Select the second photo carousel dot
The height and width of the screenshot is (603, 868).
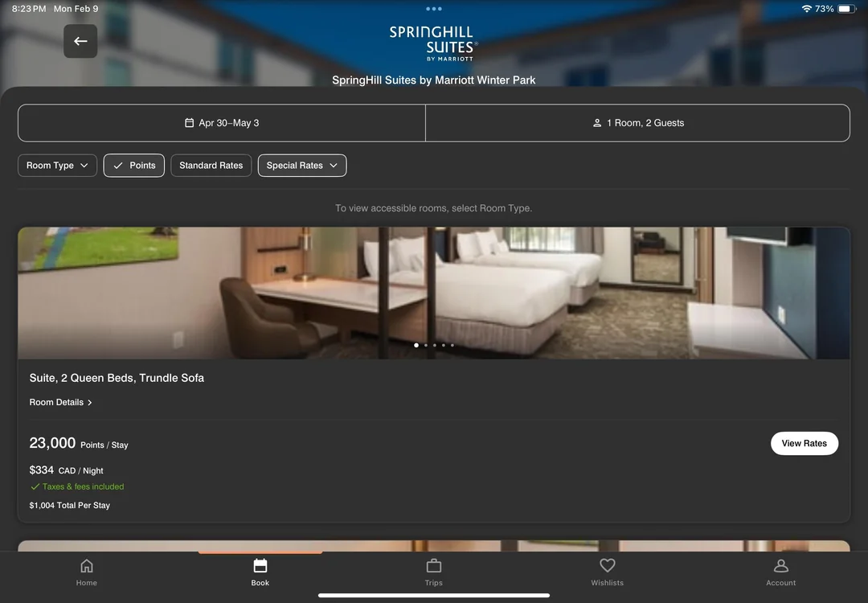point(425,345)
